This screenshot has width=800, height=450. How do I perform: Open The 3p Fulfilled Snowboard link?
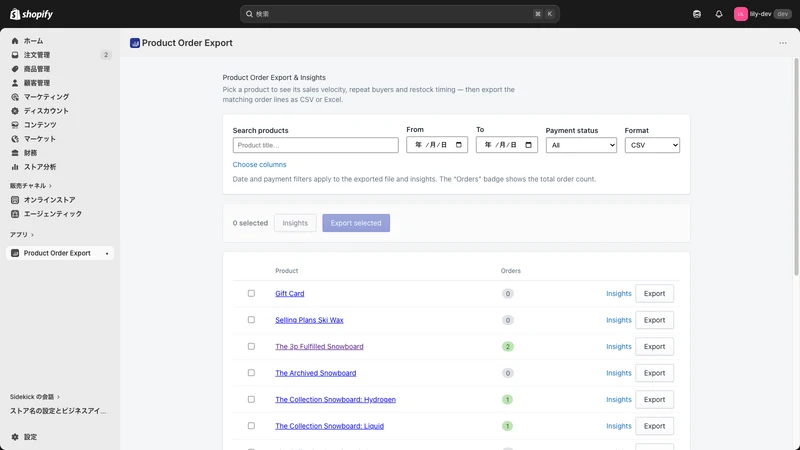point(319,346)
